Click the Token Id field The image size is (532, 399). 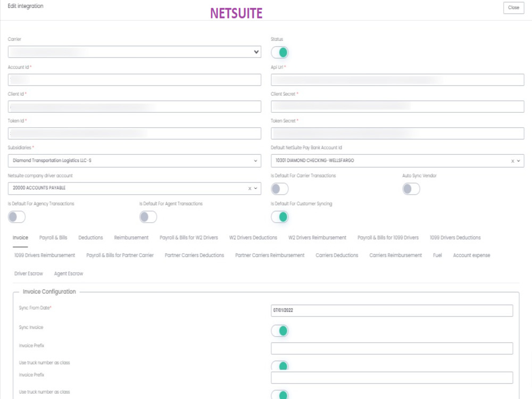pos(135,134)
